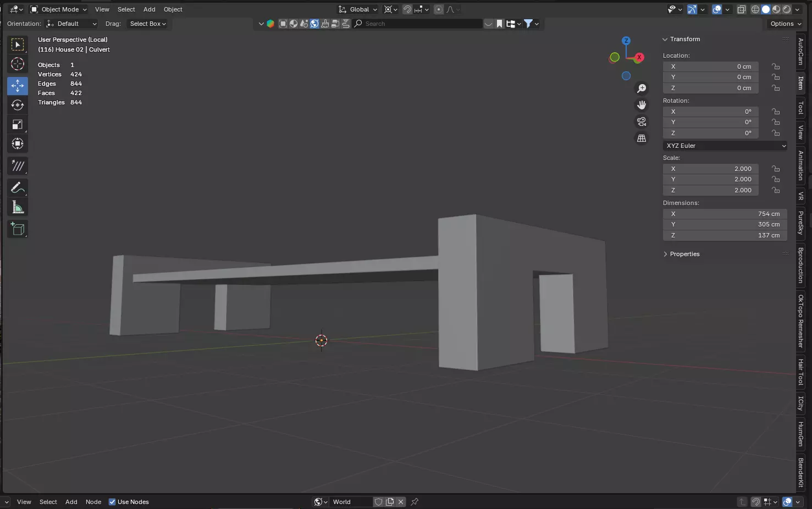Click the Scale X 2.000 field

711,169
